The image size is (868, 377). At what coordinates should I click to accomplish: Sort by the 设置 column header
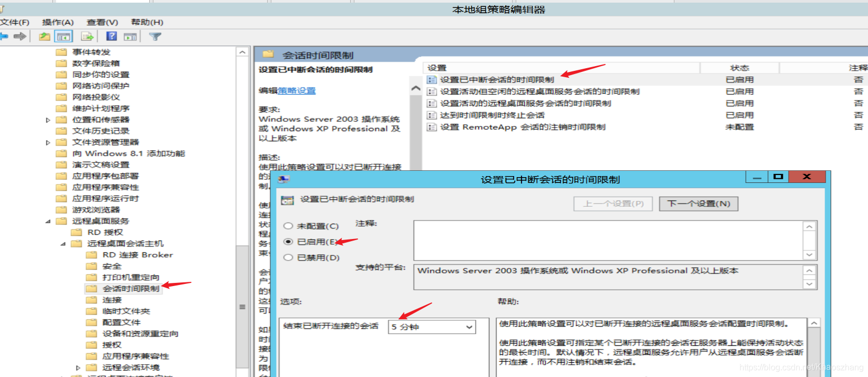[562, 68]
